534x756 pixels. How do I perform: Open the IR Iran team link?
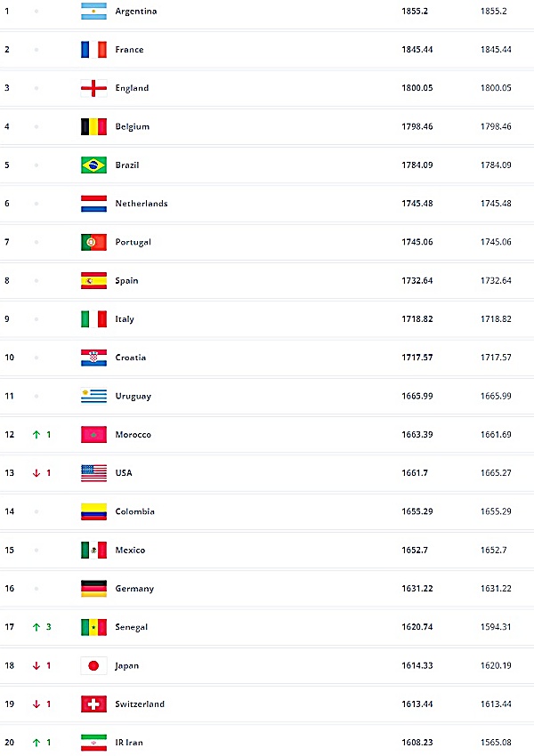(x=129, y=743)
